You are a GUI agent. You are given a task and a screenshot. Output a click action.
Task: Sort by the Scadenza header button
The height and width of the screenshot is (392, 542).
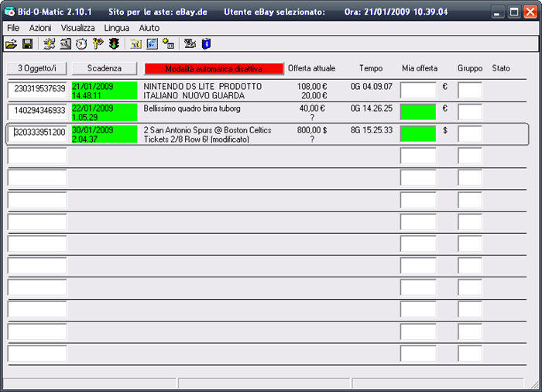[105, 68]
